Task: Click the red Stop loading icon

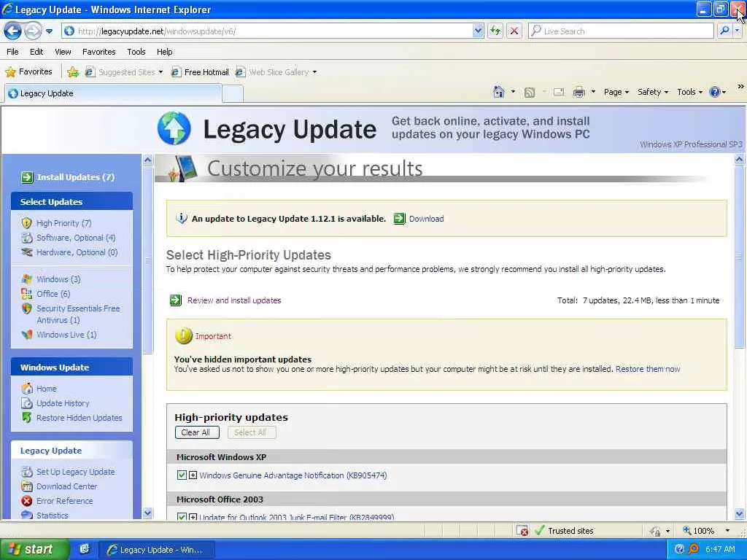Action: [514, 31]
